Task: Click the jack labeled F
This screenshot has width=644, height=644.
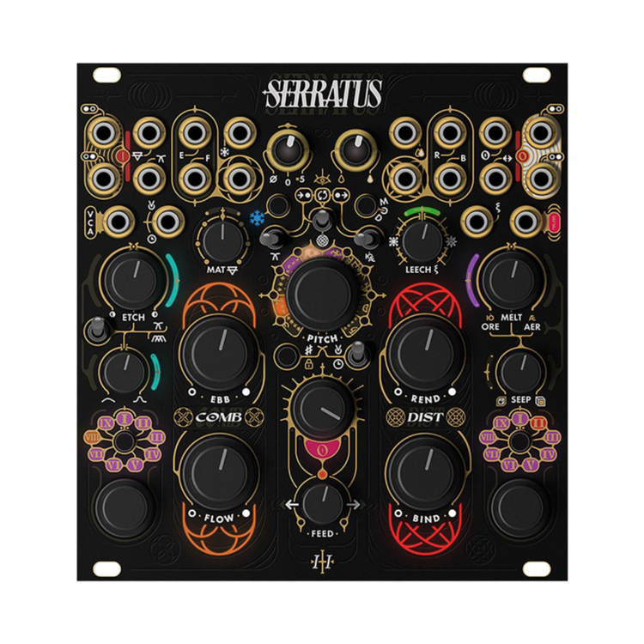Action: click(194, 179)
